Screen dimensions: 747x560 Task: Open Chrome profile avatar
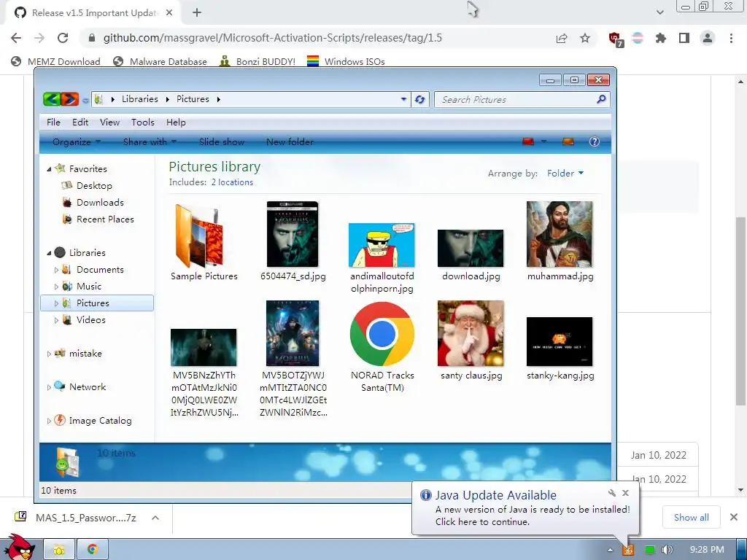(x=708, y=38)
